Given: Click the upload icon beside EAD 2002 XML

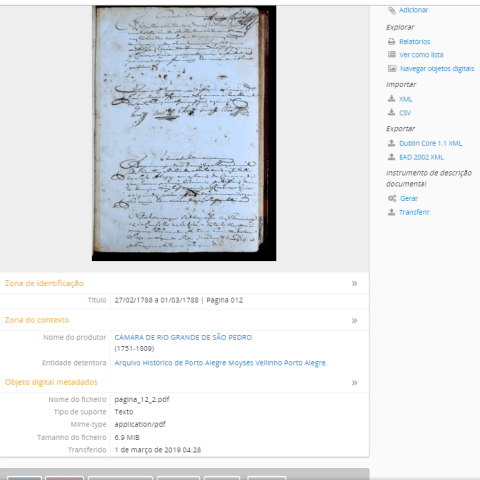Looking at the screenshot, I should [392, 157].
